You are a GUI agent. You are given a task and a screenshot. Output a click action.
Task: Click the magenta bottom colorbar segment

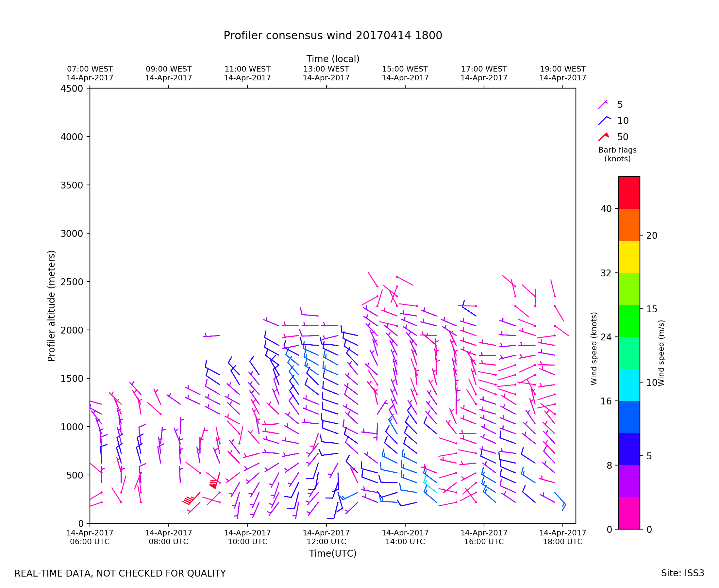coord(629,513)
